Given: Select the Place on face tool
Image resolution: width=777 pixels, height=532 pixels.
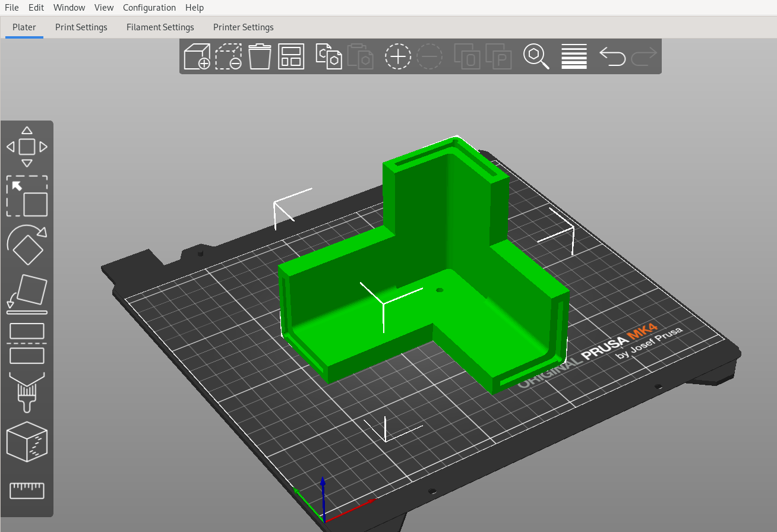Looking at the screenshot, I should (x=27, y=294).
